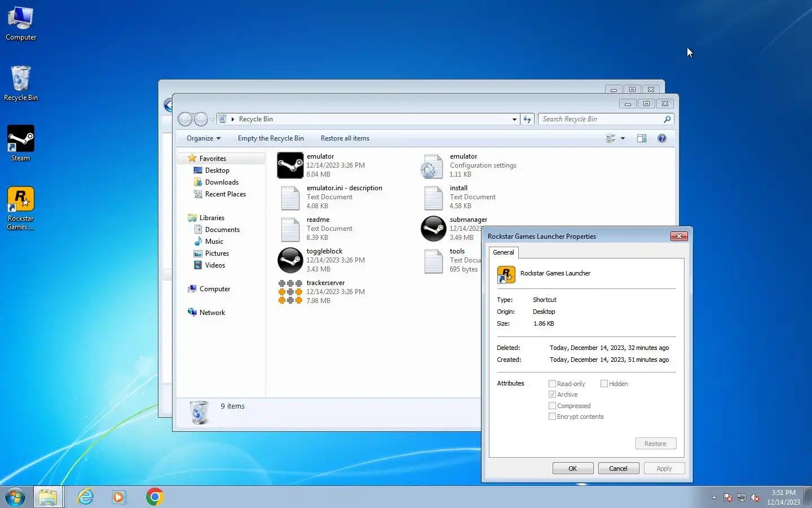Select the Rockstar Games desktop shortcut

point(21,208)
